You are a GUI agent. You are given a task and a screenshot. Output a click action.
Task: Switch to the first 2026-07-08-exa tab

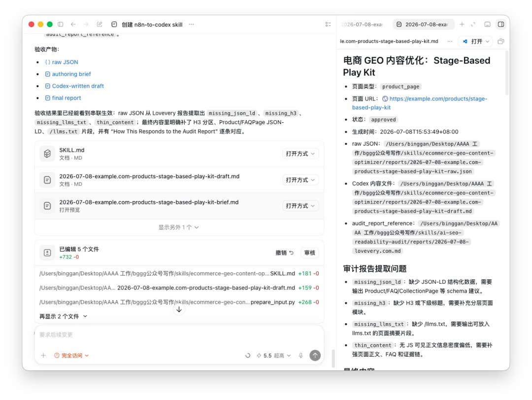click(x=363, y=25)
